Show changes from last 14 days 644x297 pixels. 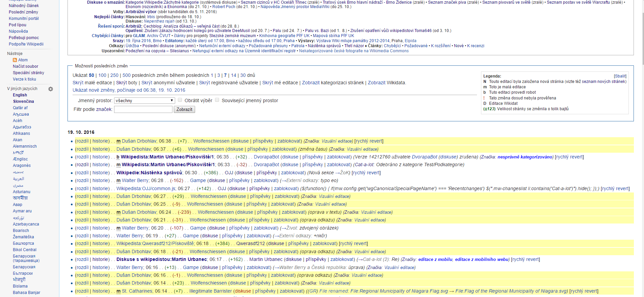coord(234,75)
